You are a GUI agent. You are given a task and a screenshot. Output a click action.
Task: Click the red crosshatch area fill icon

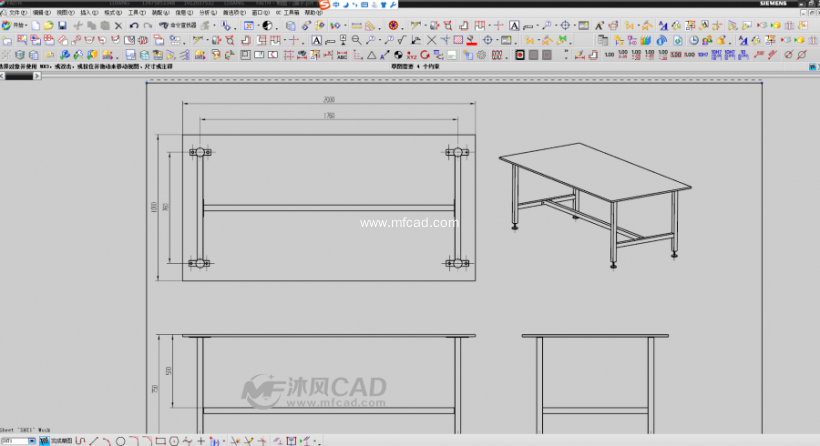pyautogui.click(x=459, y=40)
